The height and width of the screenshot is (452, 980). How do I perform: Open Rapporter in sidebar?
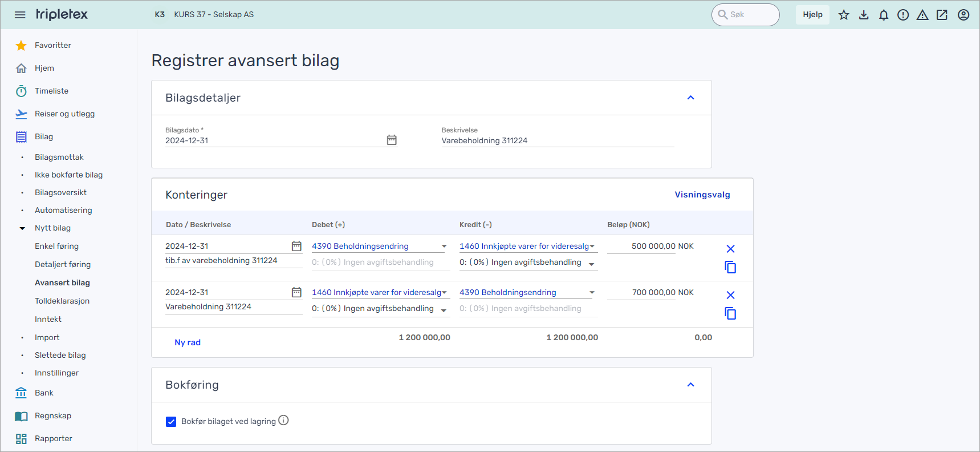pos(53,438)
